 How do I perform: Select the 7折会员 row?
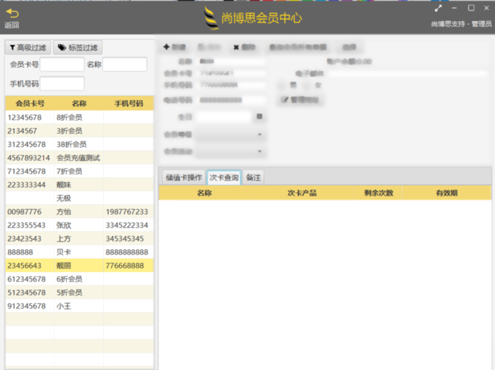pyautogui.click(x=79, y=171)
